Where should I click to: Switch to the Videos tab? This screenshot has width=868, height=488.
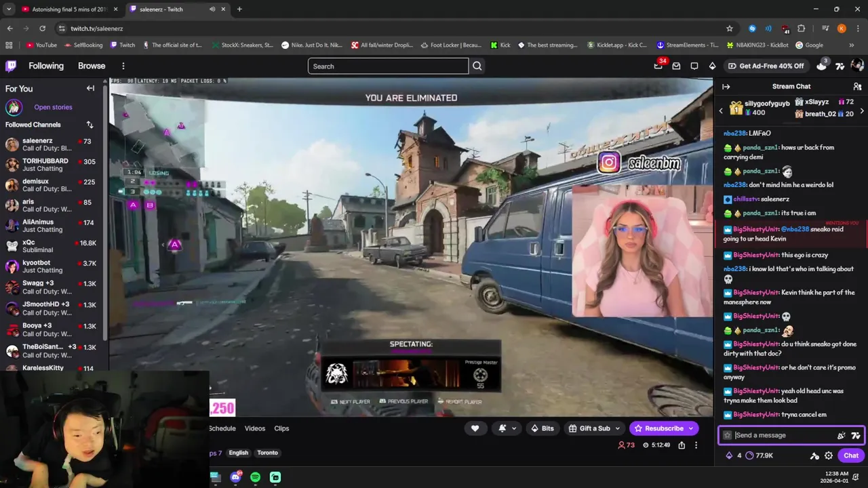click(x=255, y=428)
